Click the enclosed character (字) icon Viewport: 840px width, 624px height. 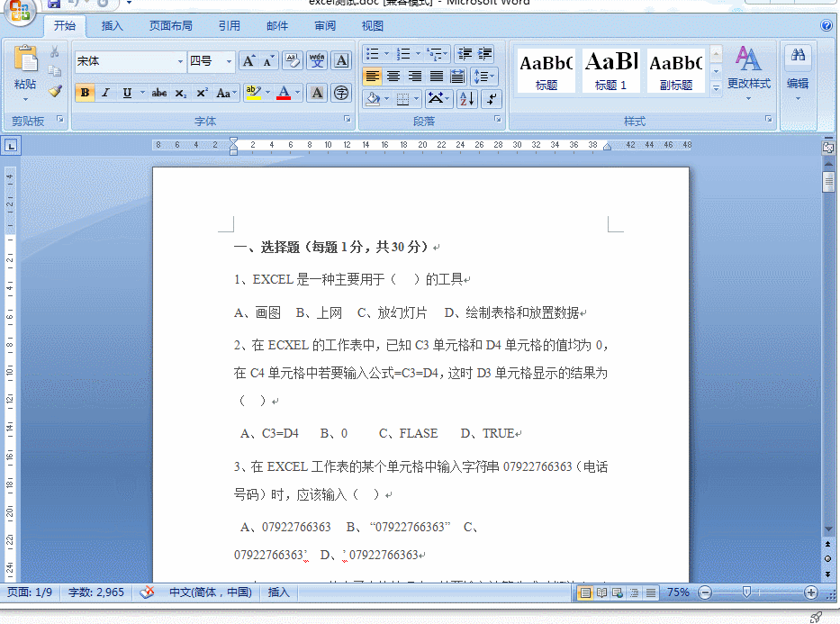point(341,93)
